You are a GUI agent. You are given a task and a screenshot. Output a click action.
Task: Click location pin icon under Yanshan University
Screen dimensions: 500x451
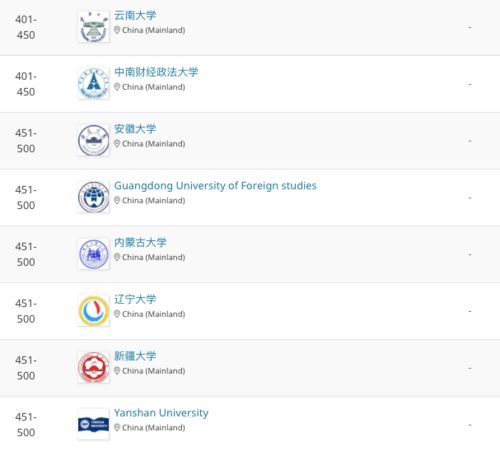coord(117,427)
